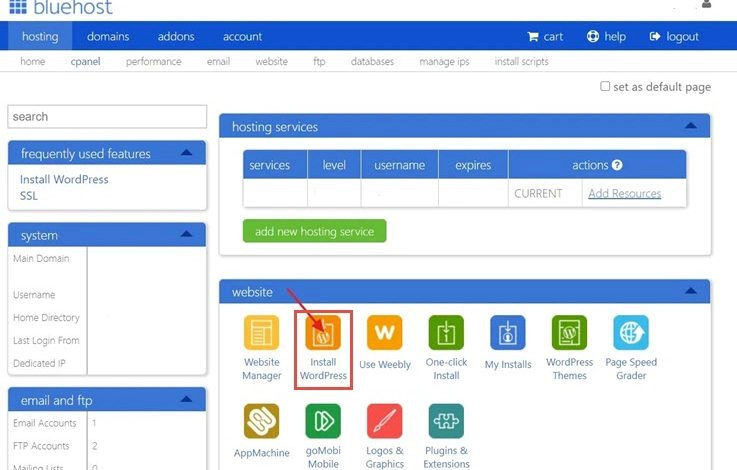This screenshot has width=737, height=470.
Task: Open the AppMachine icon
Action: pyautogui.click(x=261, y=421)
